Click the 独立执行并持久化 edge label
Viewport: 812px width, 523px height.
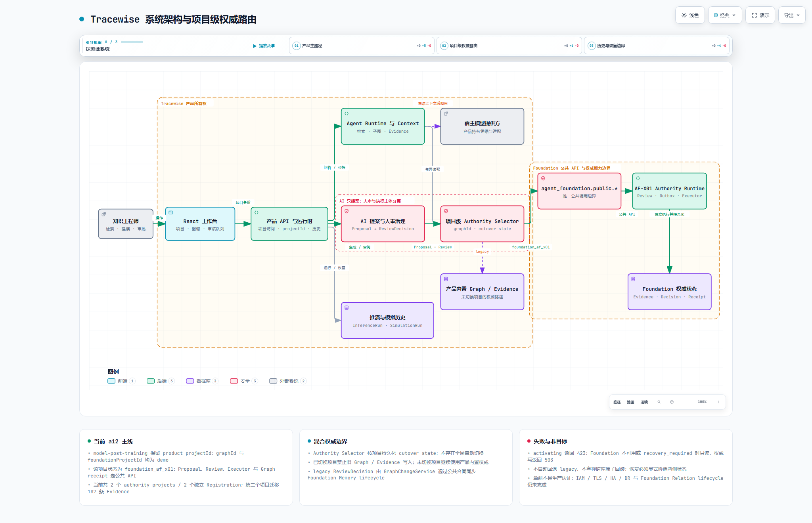669,214
